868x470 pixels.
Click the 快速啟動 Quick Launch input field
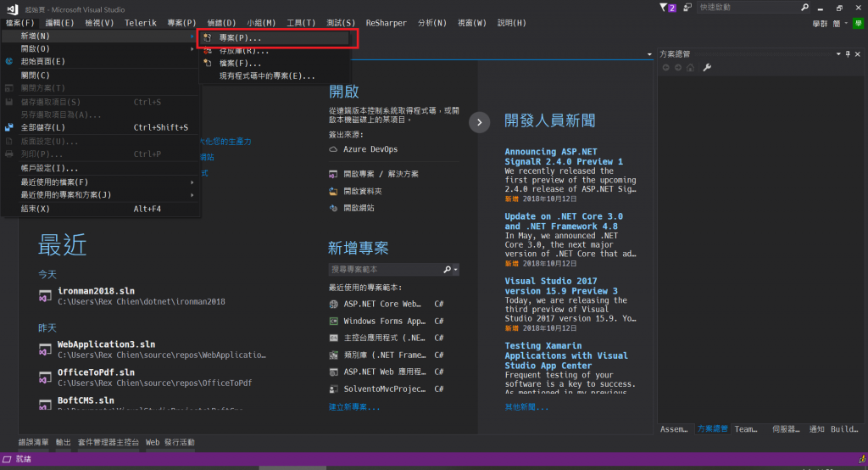748,7
